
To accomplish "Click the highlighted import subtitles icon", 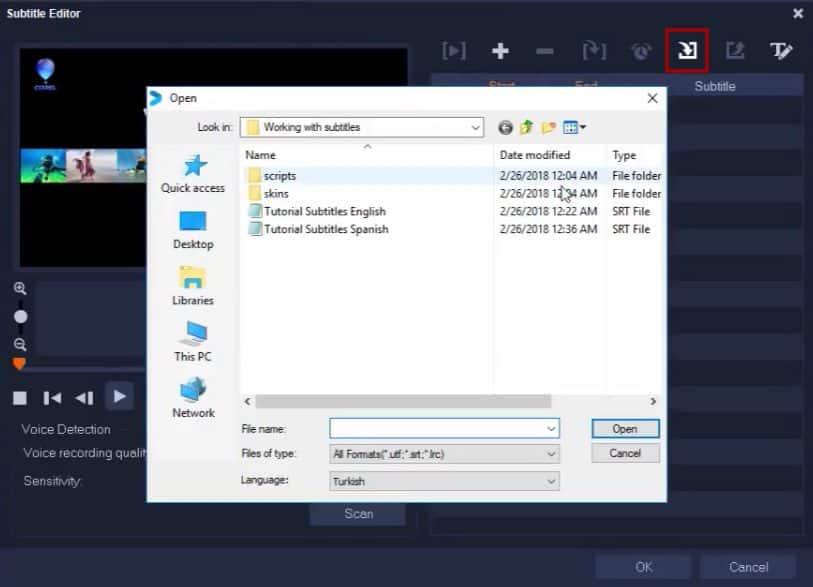I will tap(686, 50).
